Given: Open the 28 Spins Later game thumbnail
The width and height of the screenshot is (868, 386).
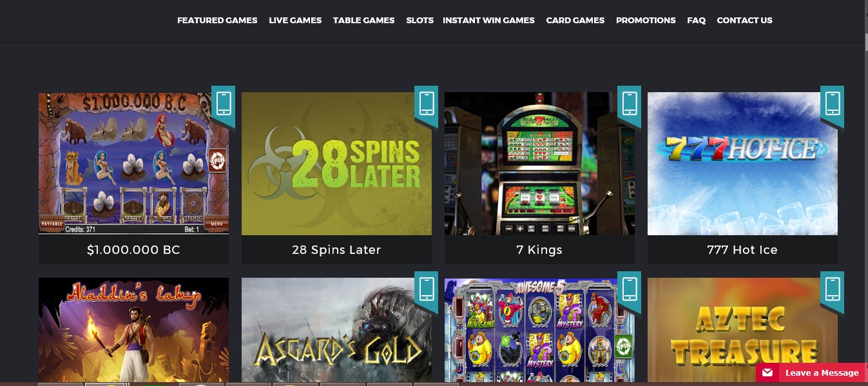Looking at the screenshot, I should (x=336, y=164).
